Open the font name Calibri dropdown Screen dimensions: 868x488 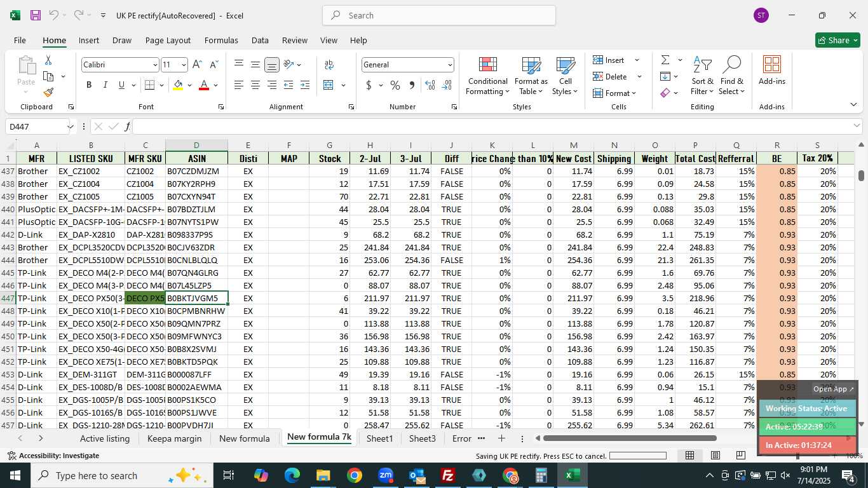pyautogui.click(x=154, y=65)
